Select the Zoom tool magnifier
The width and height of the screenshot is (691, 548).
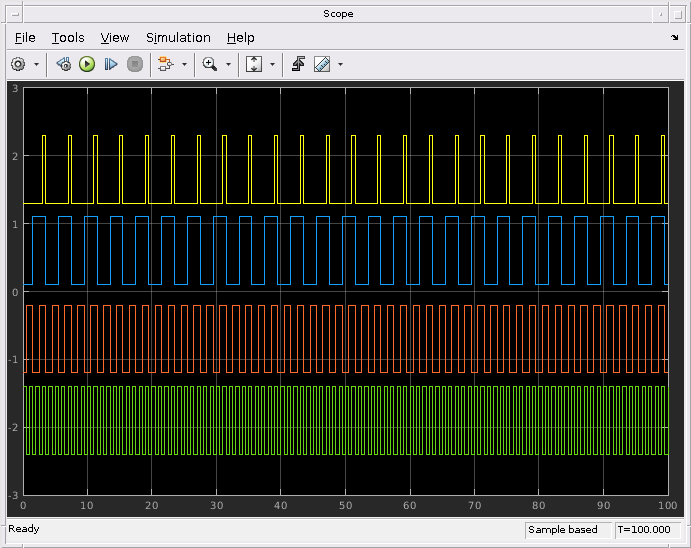tap(209, 64)
